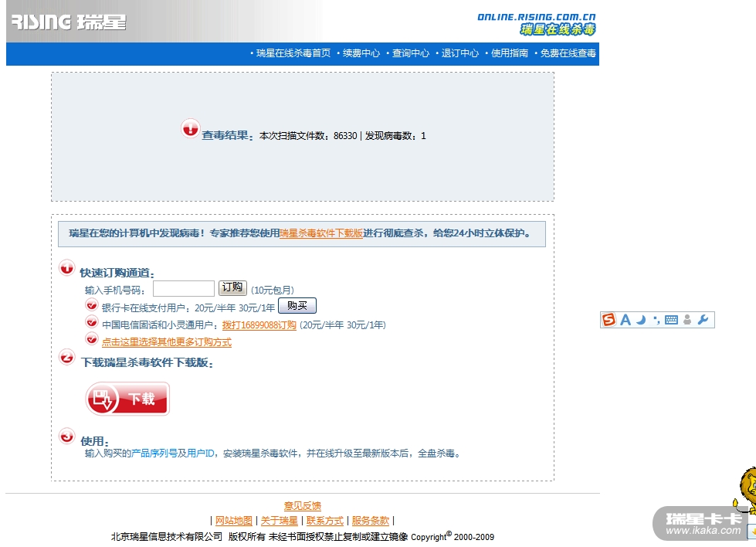Open the 瑞星杀毒软件下载版 link in notice

321,233
